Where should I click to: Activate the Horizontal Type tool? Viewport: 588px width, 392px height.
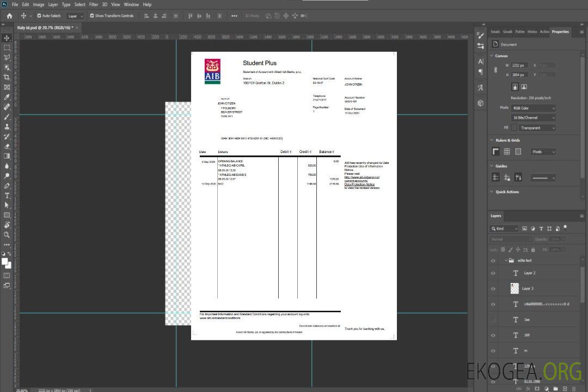click(7, 195)
